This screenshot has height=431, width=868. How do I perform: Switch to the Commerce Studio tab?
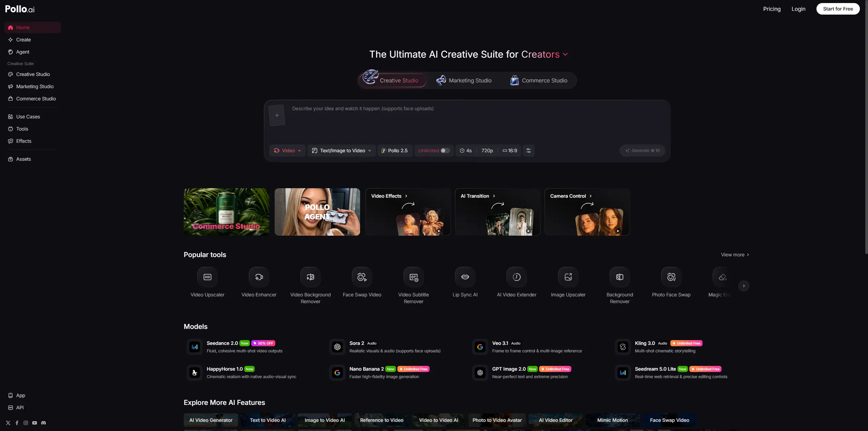(x=539, y=80)
